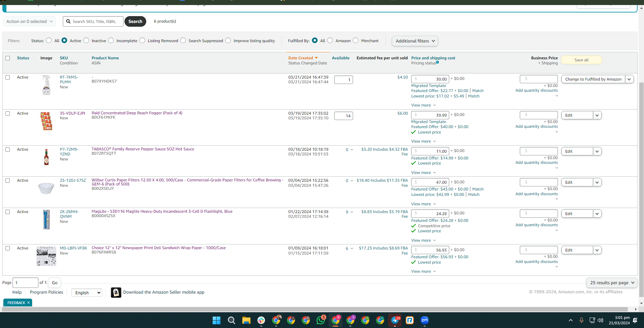Dismiss the FEEDBACK tab with its X
Screen dimensions: 644x328
point(29,303)
